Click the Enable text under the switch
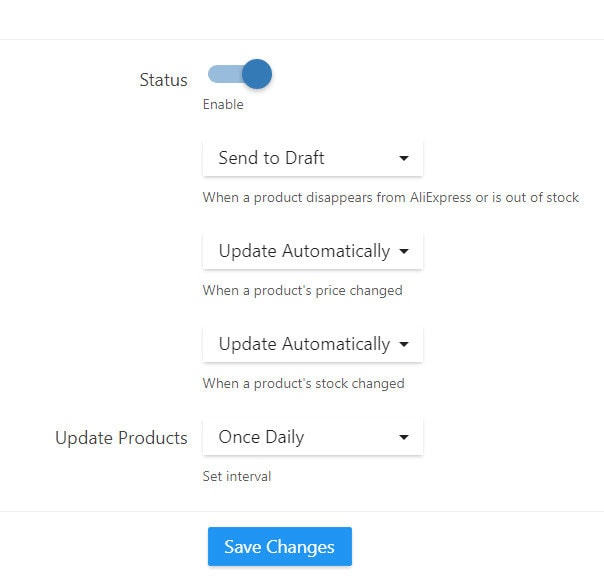 [x=223, y=104]
